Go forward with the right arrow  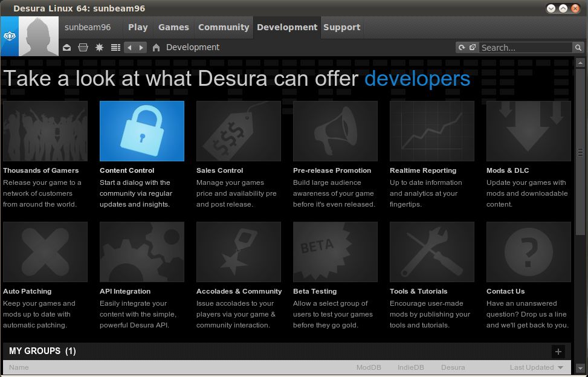tap(141, 48)
